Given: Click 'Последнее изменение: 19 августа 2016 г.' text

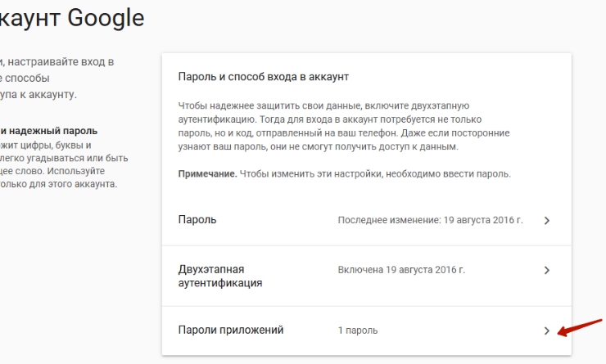Looking at the screenshot, I should click(x=430, y=220).
